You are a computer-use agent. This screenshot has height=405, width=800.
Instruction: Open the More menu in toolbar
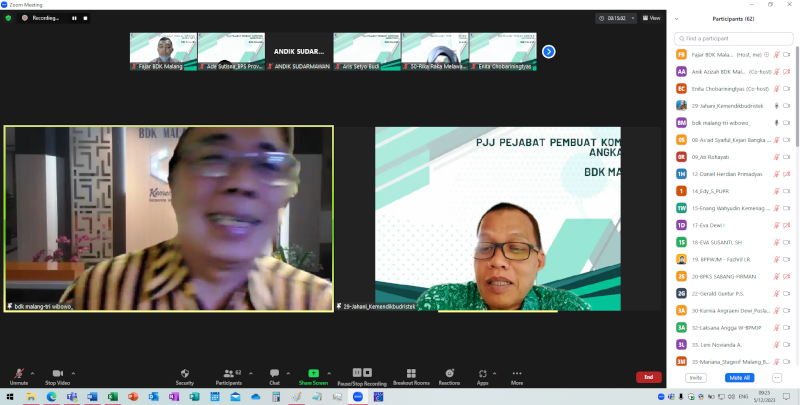(x=517, y=372)
